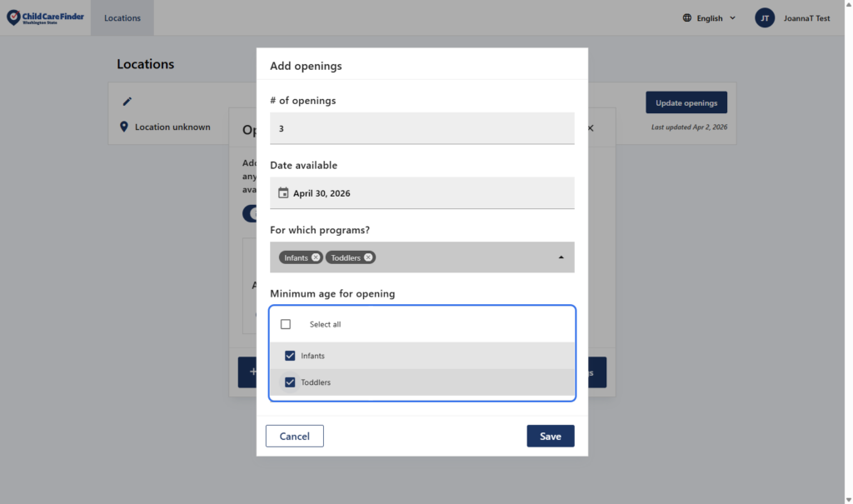Click the globe language icon
The height and width of the screenshot is (504, 853).
pos(687,17)
